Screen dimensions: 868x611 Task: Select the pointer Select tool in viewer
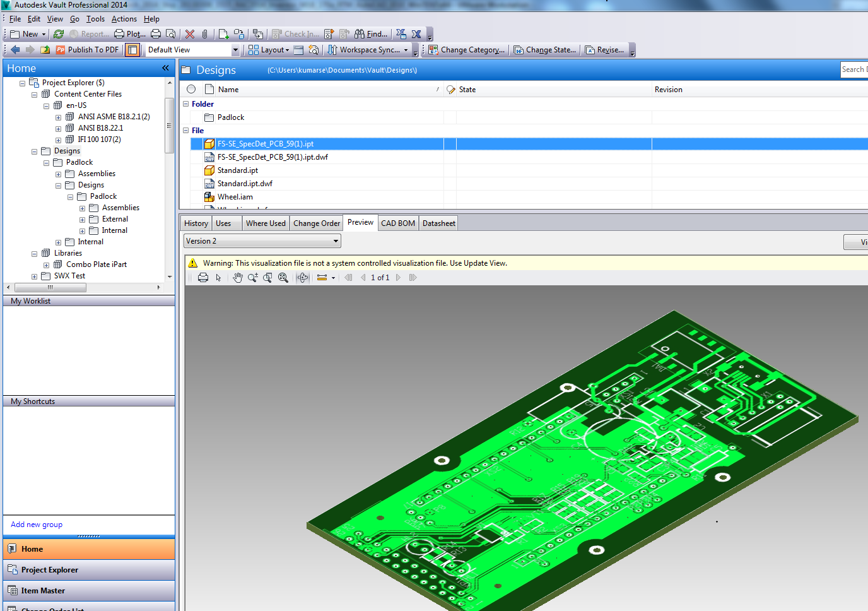click(x=219, y=277)
